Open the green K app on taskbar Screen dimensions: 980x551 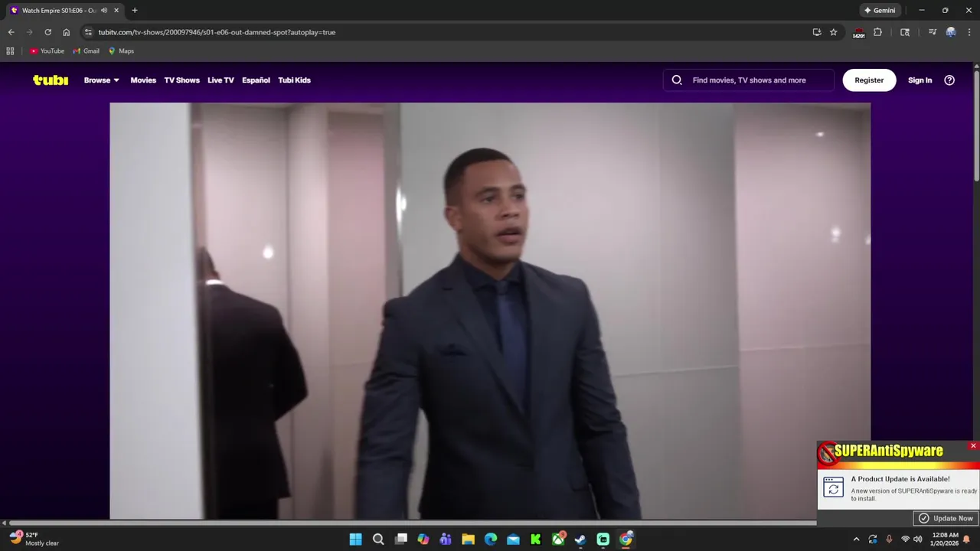click(536, 540)
